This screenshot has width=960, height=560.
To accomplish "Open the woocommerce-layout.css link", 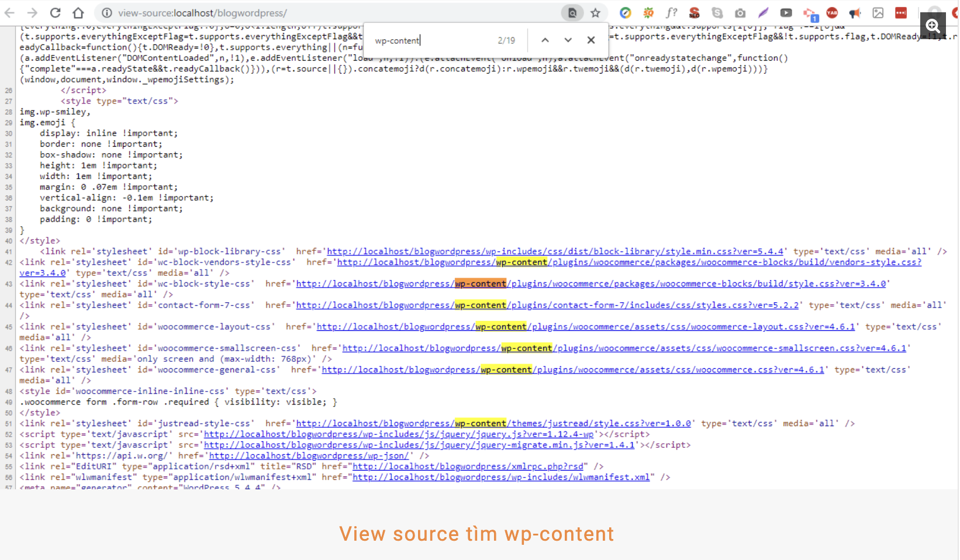I will click(x=586, y=327).
